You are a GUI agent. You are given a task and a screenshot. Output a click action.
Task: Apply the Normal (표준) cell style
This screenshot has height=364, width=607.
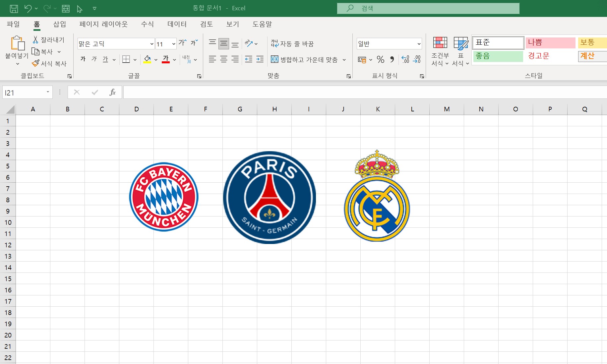click(498, 43)
